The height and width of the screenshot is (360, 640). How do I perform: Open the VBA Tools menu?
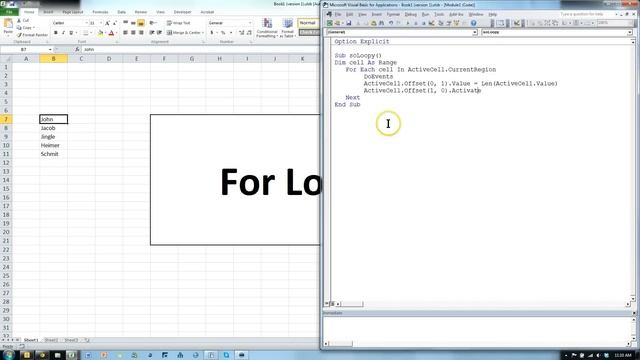(x=439, y=14)
